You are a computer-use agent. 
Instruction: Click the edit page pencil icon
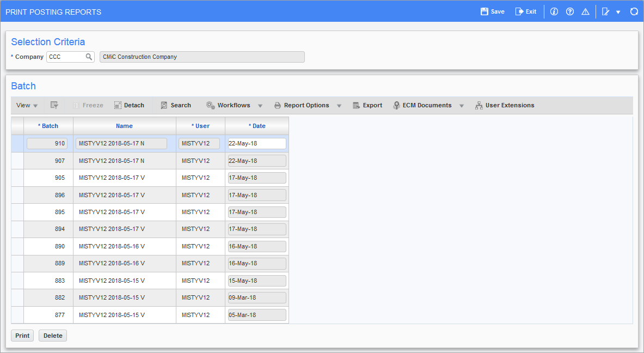click(x=605, y=11)
